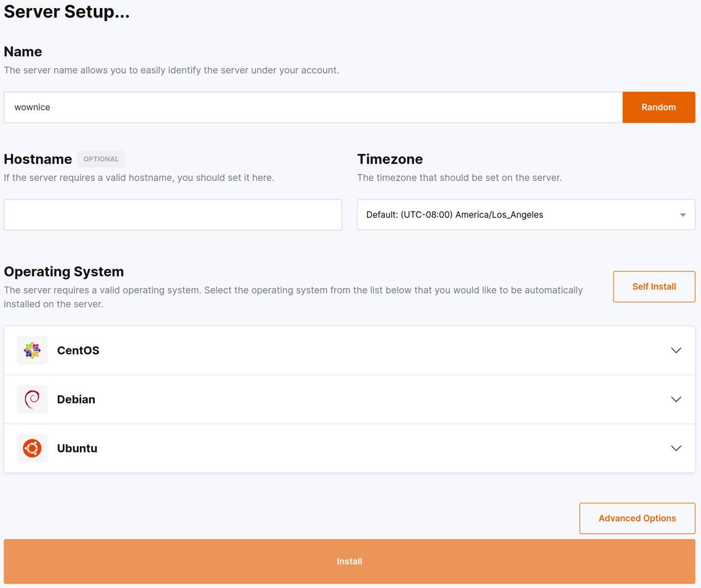Screen dimensions: 701x588
Task: Click the CentOS logo icon
Action: tap(32, 351)
